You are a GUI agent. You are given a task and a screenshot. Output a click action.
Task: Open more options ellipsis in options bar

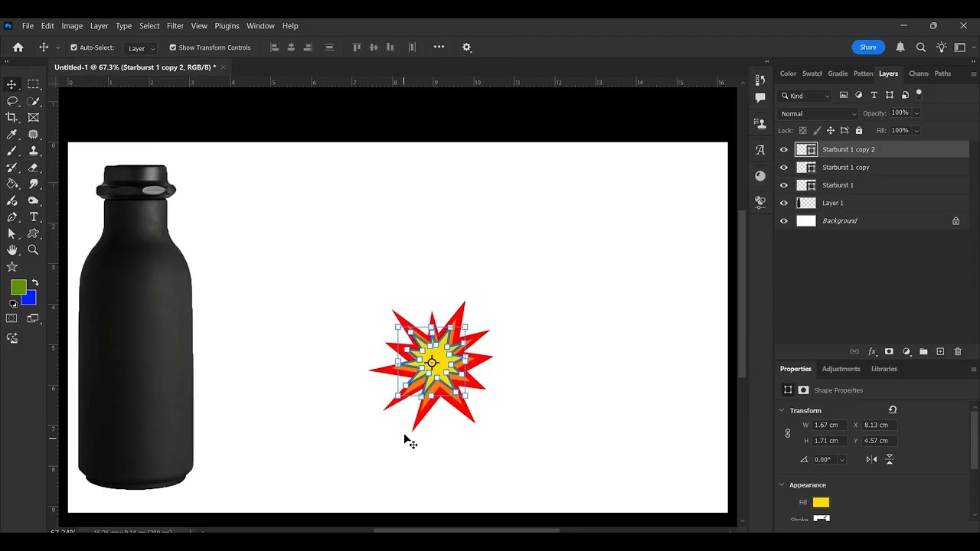tap(439, 47)
